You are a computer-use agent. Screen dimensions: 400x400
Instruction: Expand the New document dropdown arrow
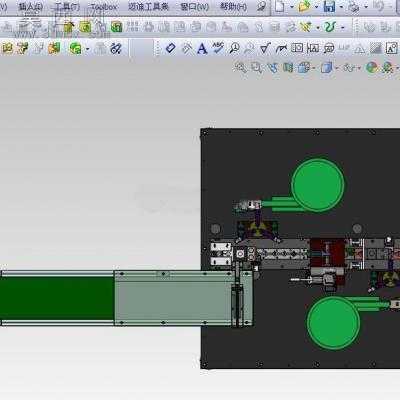(292, 7)
